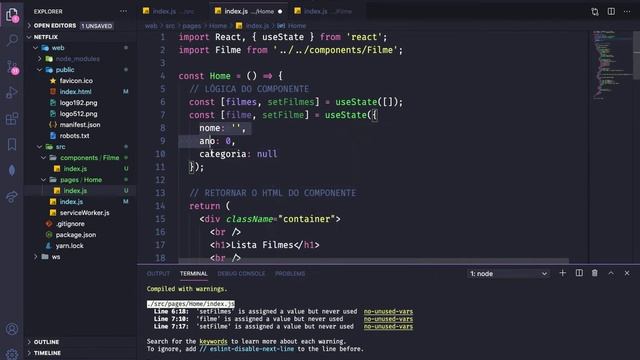Viewport: 640px width, 360px height.
Task: Select the first index.js editor tab
Action: [173, 11]
